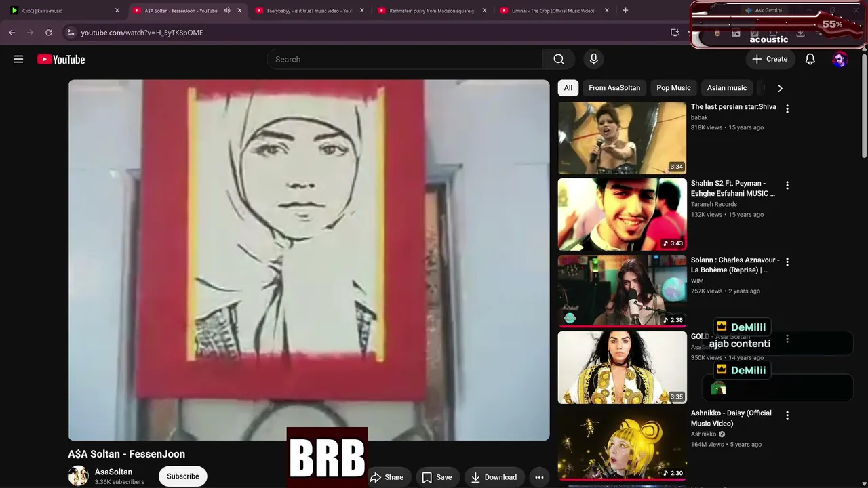View site information icon in address bar

point(71,32)
